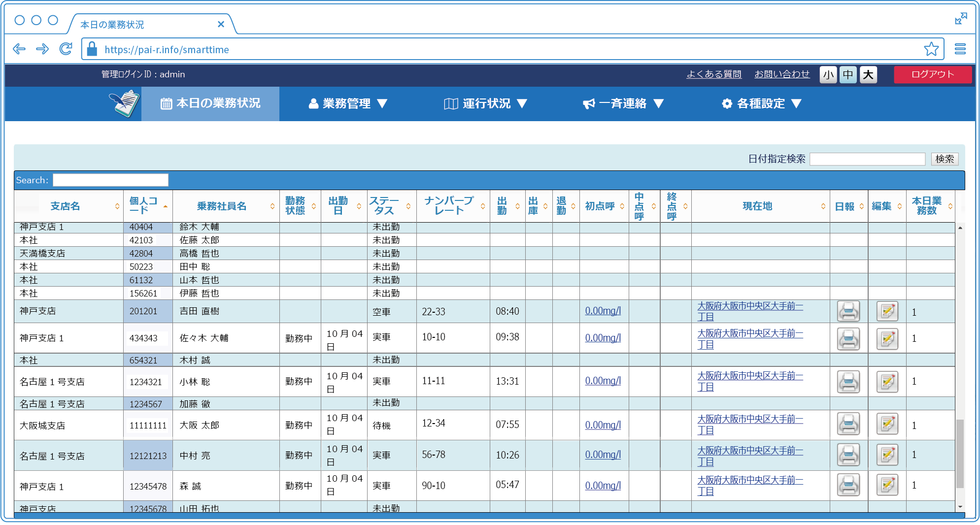The image size is (980, 525).
Task: Set font size to 中
Action: 848,75
